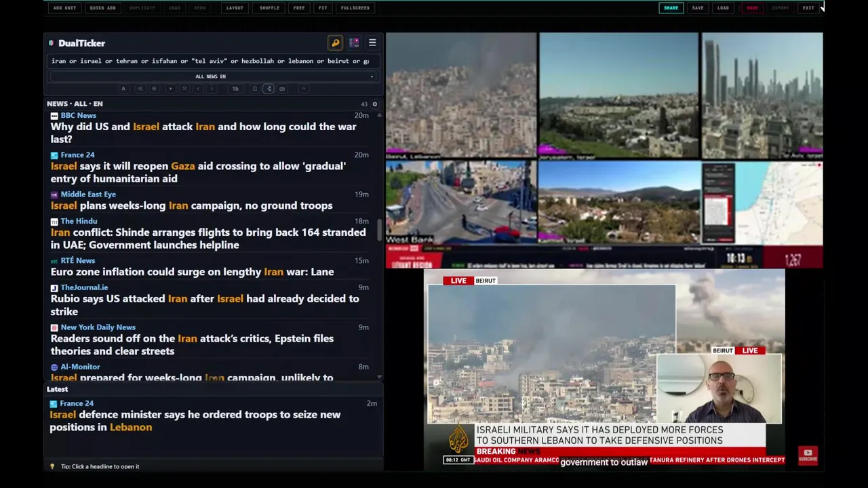Viewport: 868px width, 488px height.
Task: Click the red button next to LOAD
Action: [752, 8]
